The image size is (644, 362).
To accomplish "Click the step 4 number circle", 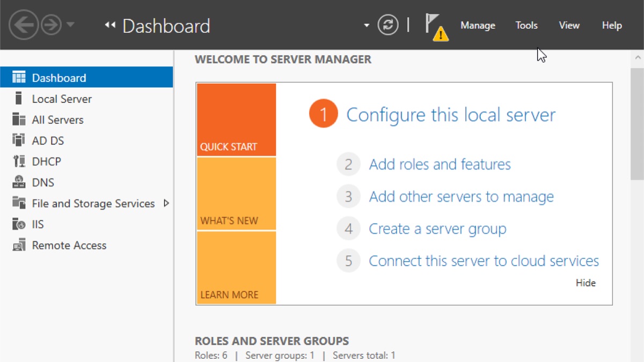I will (348, 229).
